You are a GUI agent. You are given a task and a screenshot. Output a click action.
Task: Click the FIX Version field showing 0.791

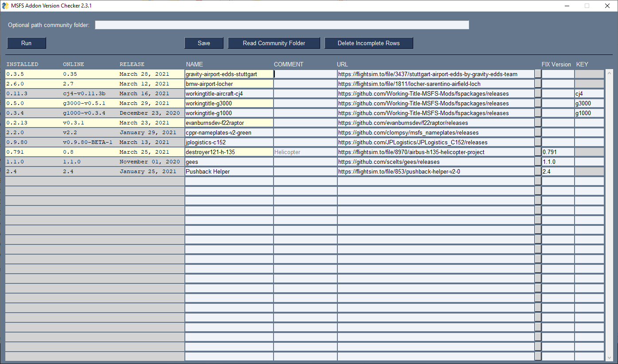(558, 152)
